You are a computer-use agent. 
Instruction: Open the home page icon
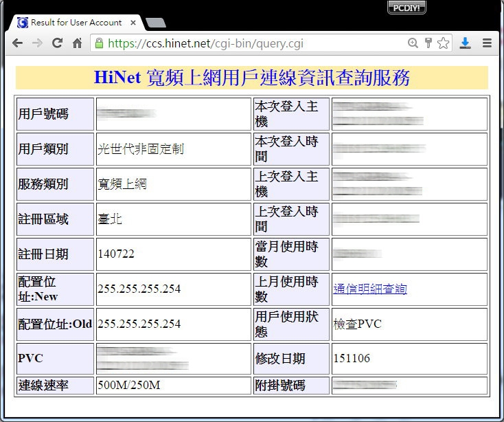tap(77, 43)
